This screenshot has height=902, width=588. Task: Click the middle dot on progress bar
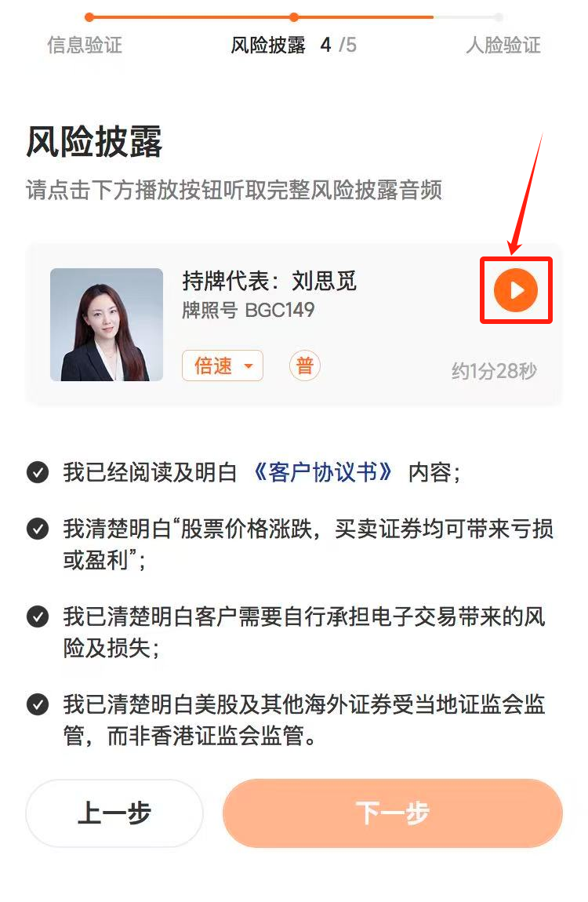[294, 17]
